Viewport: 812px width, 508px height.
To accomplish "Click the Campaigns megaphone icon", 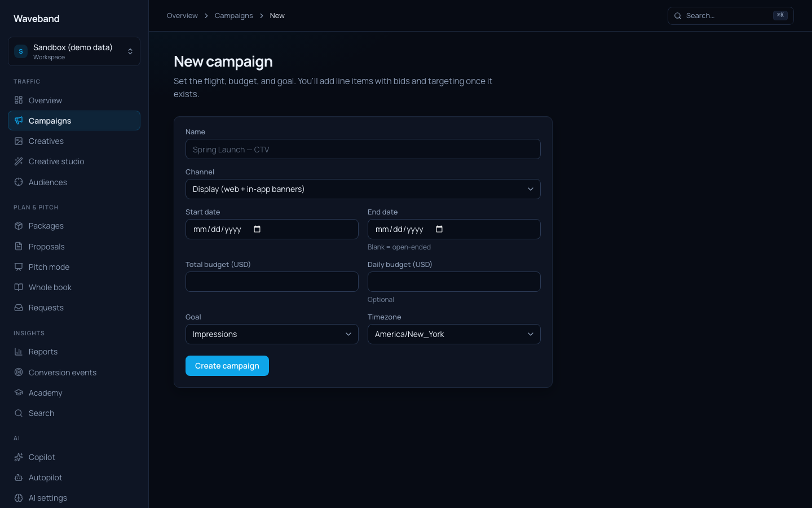I will click(x=19, y=120).
